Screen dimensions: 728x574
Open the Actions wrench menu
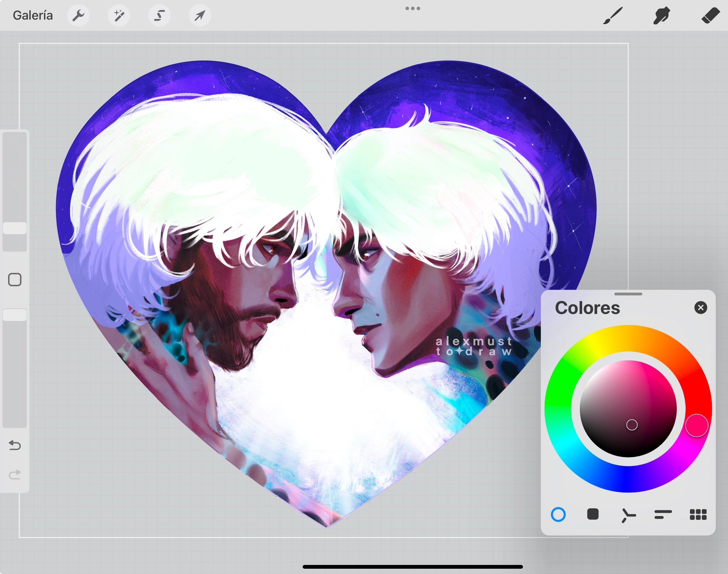click(78, 16)
